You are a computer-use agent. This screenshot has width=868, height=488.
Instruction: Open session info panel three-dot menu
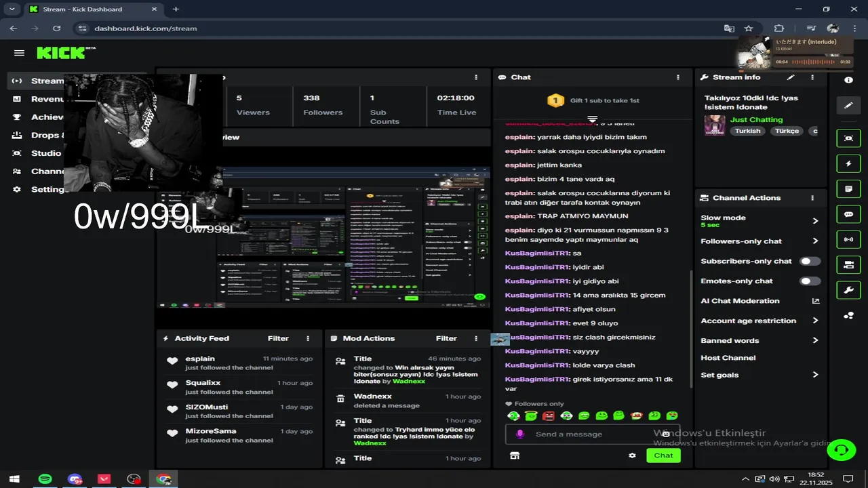click(x=476, y=77)
